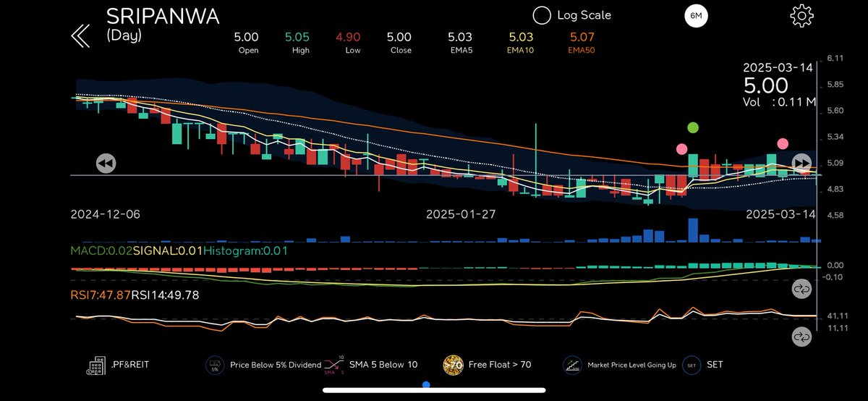Screen dimensions: 868x401
Task: Open Price Below 5% Dividend tag icon
Action: 214,365
